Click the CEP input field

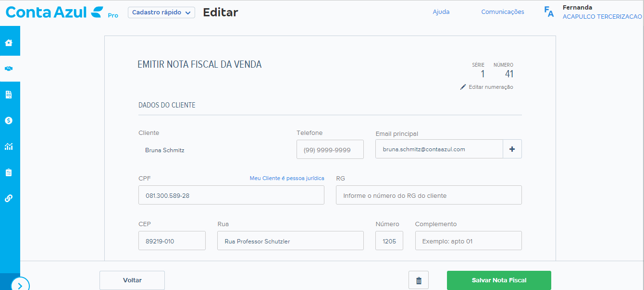(x=172, y=241)
